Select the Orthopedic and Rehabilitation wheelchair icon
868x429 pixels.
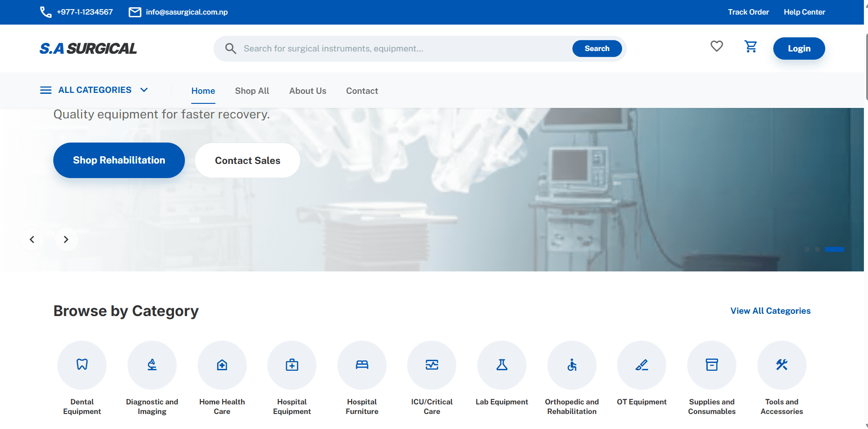(x=572, y=365)
